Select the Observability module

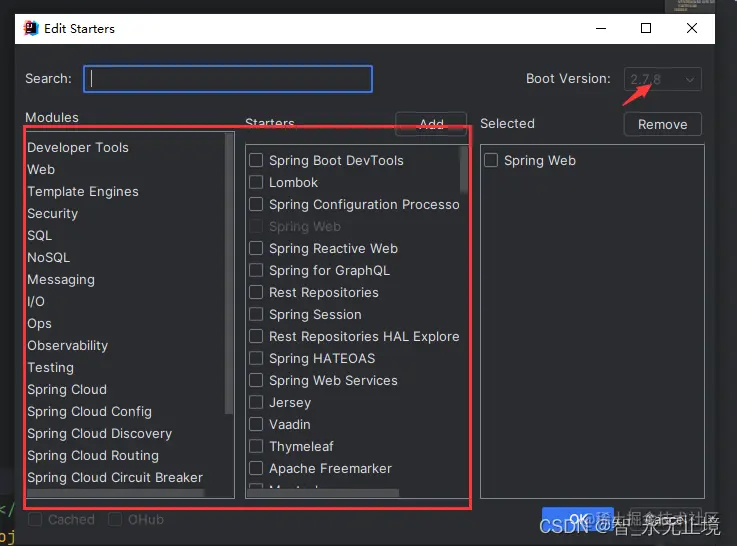coord(68,346)
